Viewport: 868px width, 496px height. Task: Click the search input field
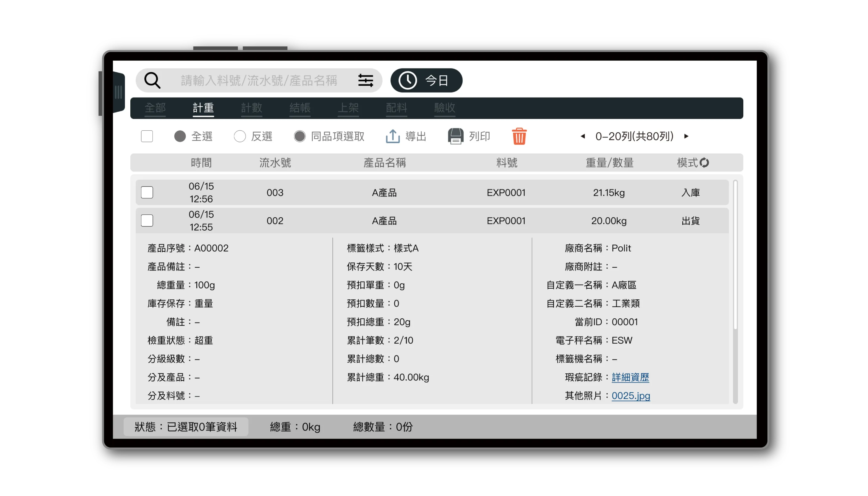pyautogui.click(x=259, y=81)
